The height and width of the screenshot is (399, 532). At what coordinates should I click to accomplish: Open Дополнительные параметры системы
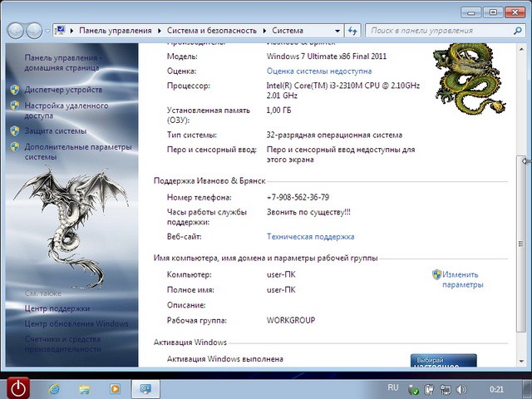tap(78, 152)
